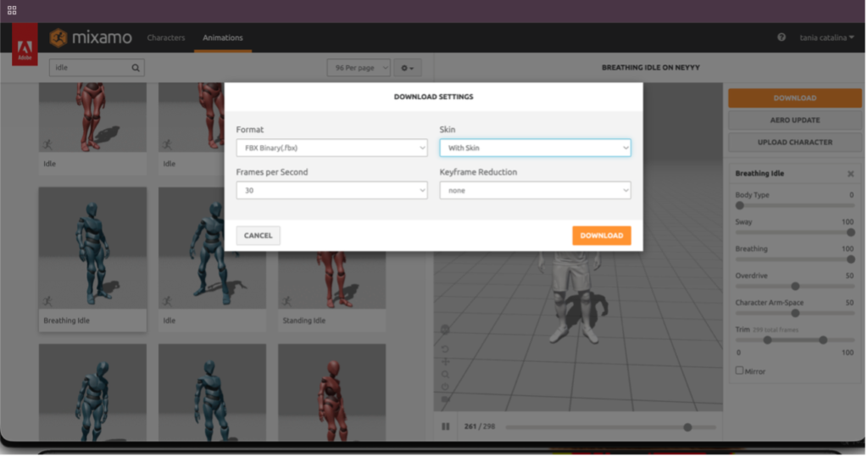Adjust the Overdrive slider handle
Screen dimensions: 868x457
(x=795, y=287)
